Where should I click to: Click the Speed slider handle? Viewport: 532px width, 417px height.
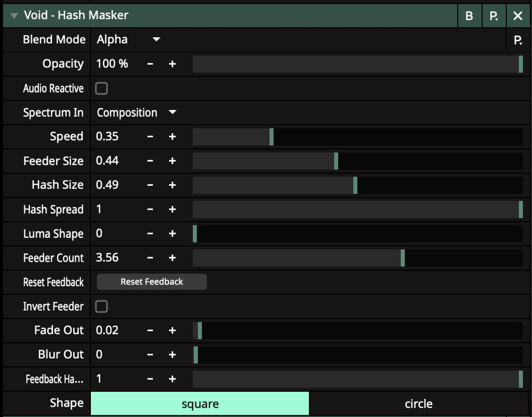click(272, 137)
